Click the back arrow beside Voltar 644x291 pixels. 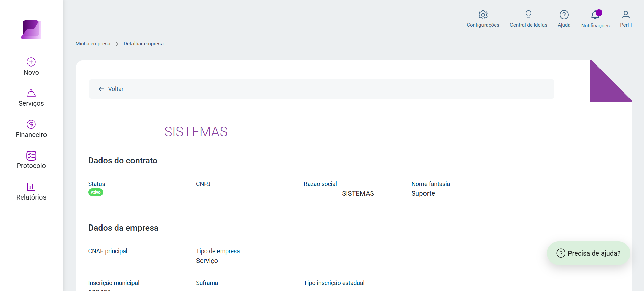[101, 89]
